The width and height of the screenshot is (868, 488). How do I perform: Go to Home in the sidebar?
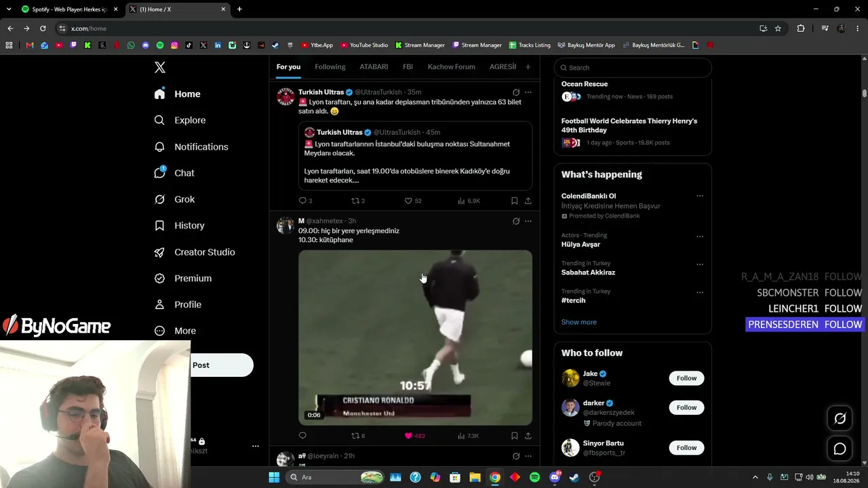[177, 94]
